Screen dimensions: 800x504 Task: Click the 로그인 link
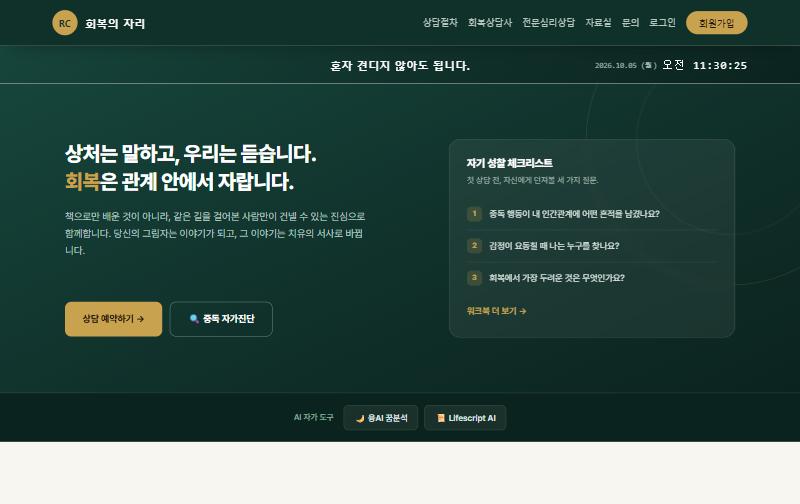662,22
